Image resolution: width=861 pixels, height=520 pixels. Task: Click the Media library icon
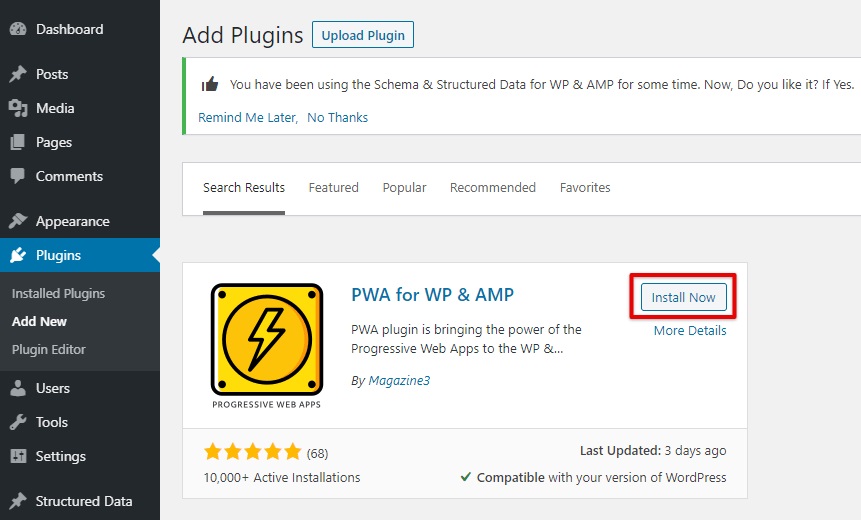tap(18, 108)
